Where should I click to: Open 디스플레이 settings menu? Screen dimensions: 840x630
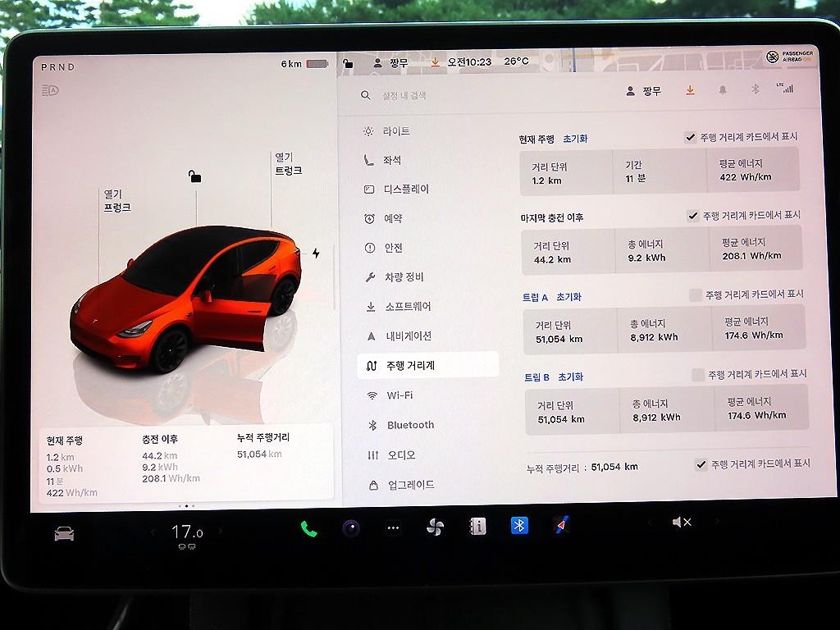[396, 189]
